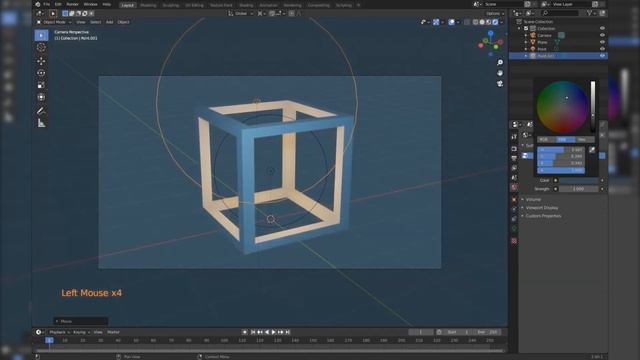Viewport: 640px width, 360px height.
Task: Click the Marker menu in timeline
Action: (x=113, y=332)
